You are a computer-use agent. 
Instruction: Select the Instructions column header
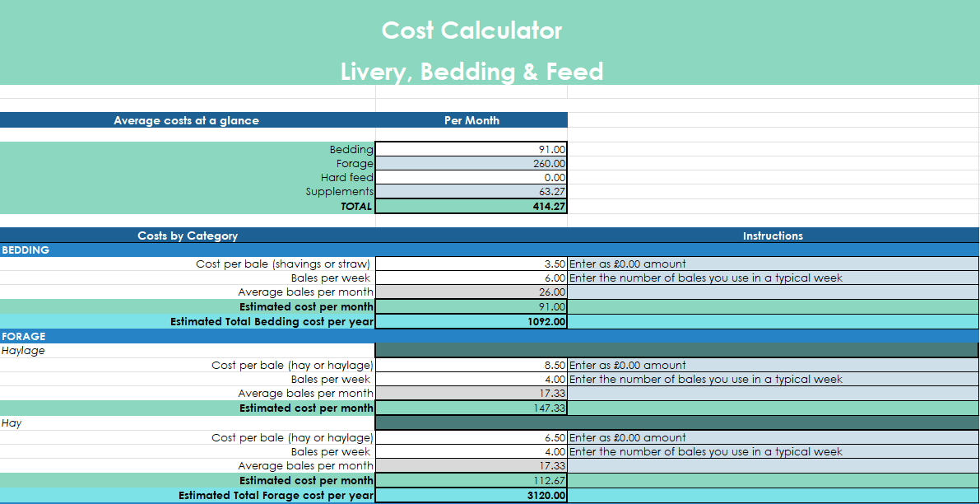click(x=773, y=236)
